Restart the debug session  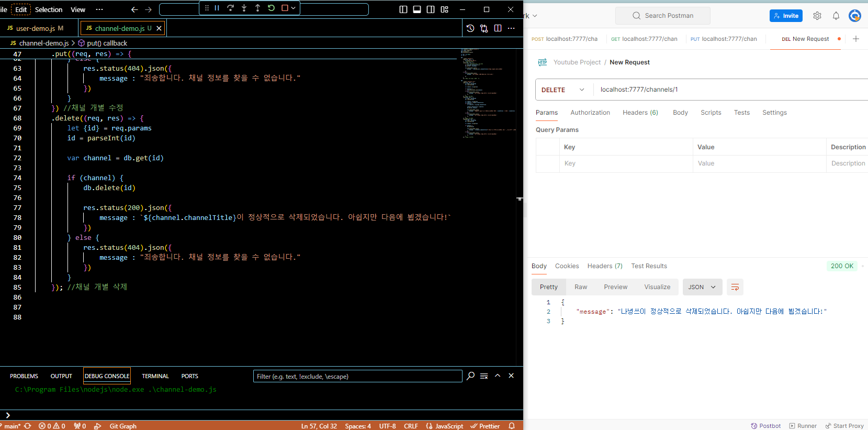tap(271, 8)
